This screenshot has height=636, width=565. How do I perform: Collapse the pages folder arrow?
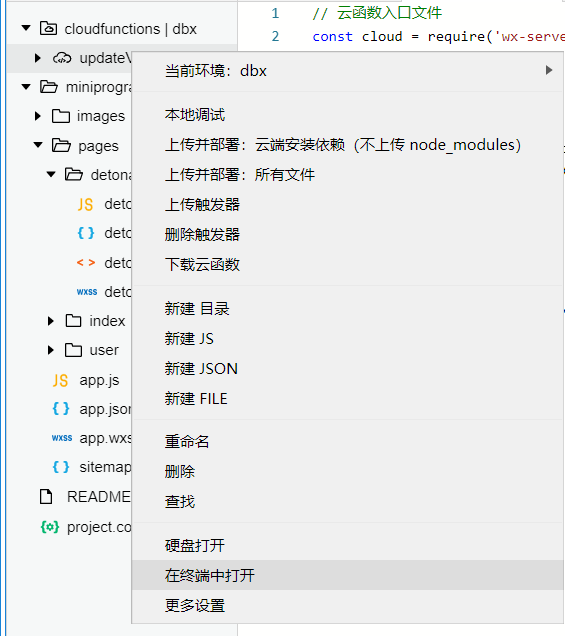point(38,145)
